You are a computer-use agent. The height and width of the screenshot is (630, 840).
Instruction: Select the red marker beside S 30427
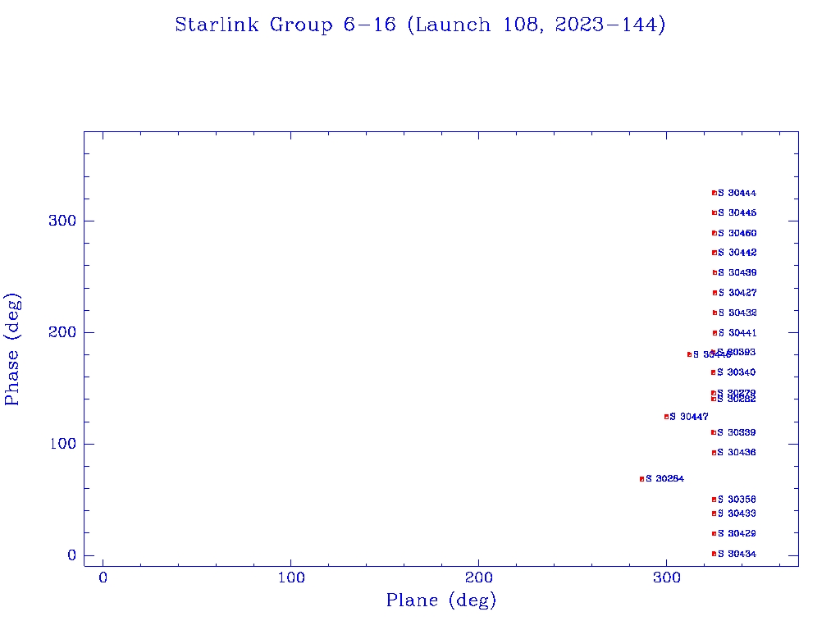coord(714,293)
